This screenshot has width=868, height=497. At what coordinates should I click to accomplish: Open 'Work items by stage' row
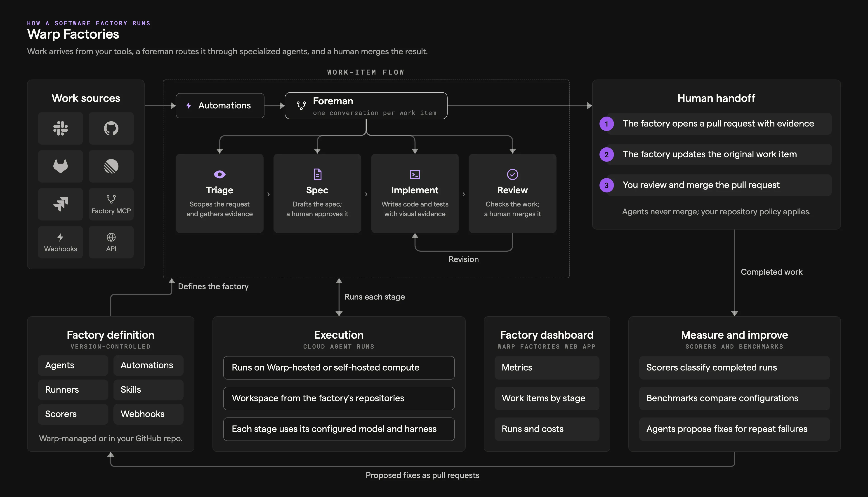(547, 398)
